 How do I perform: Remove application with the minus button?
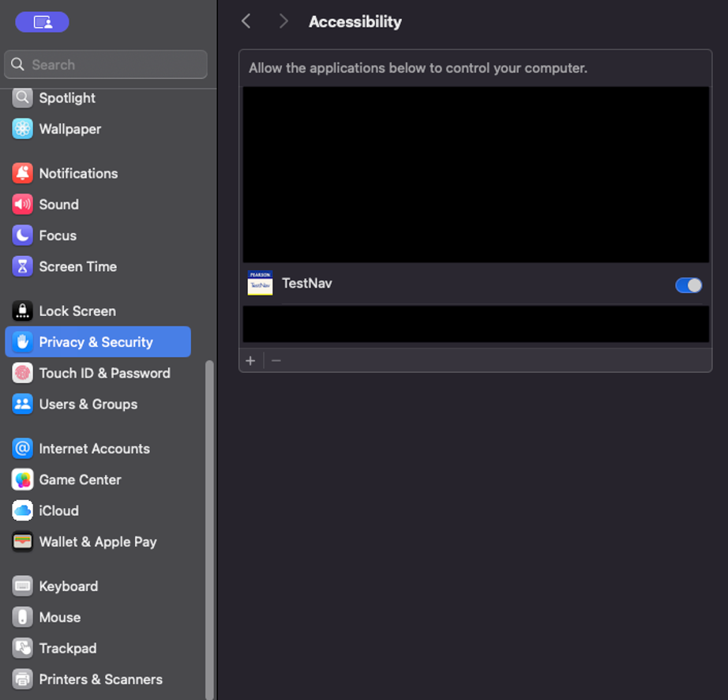276,360
